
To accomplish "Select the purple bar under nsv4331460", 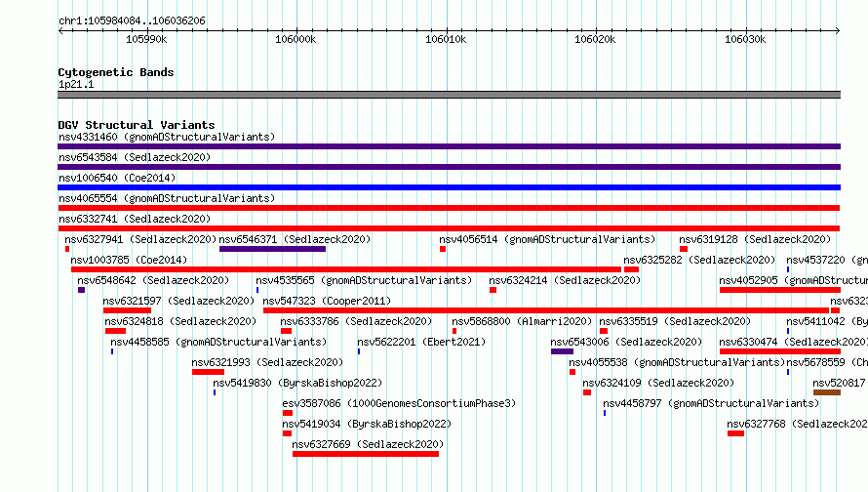I will [449, 146].
